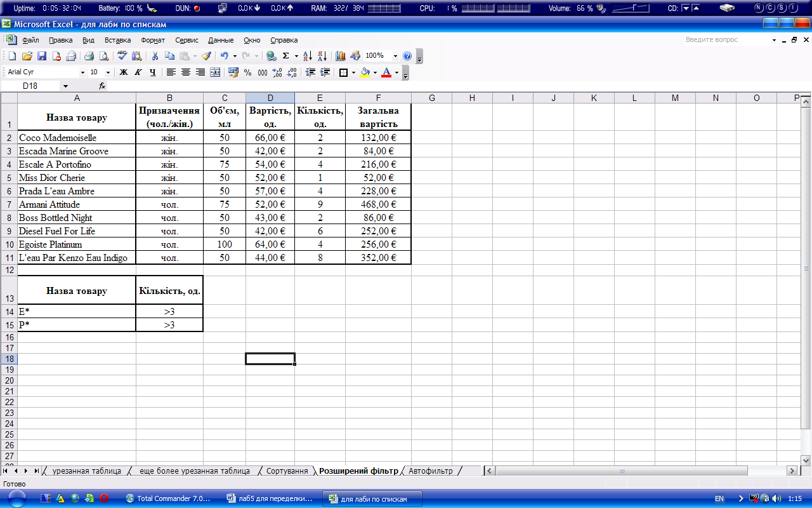The image size is (812, 508).
Task: Insert hyperlink using the globe icon
Action: (272, 56)
